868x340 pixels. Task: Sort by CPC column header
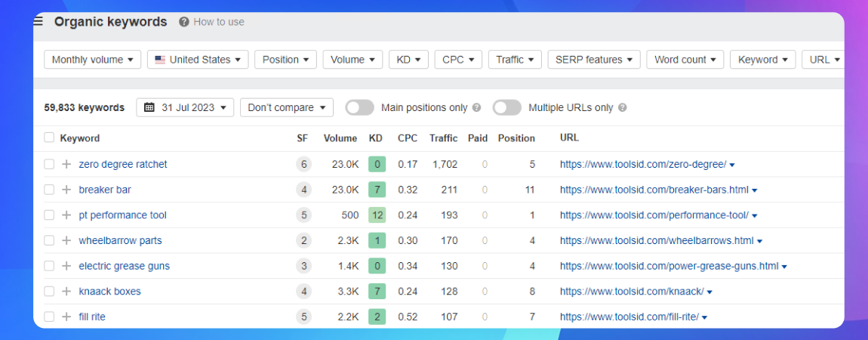pyautogui.click(x=408, y=138)
